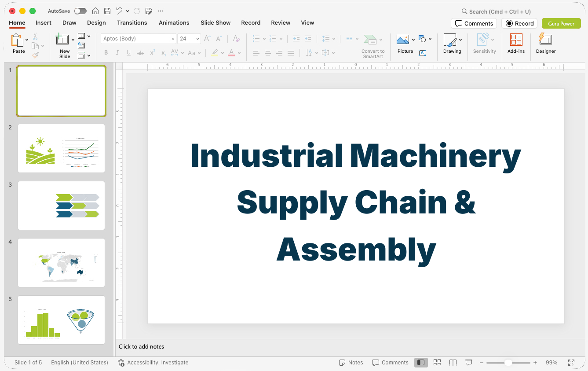Click the Save icon in title bar
This screenshot has width=588, height=371.
click(107, 11)
